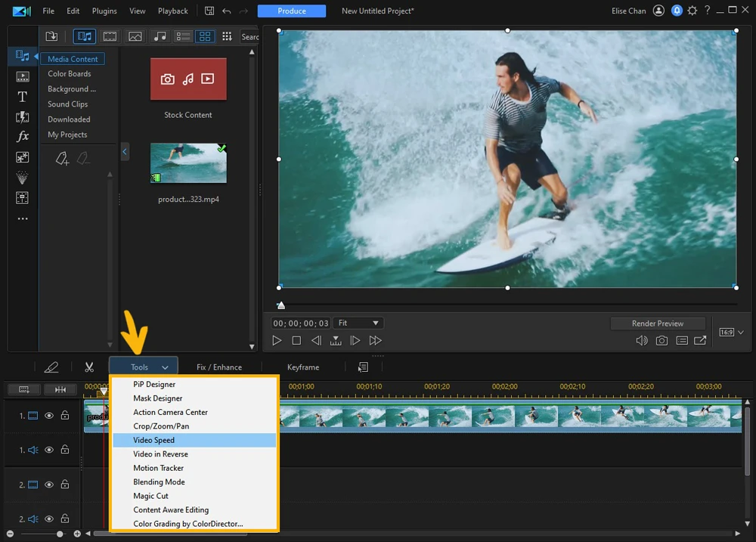This screenshot has width=756, height=542.
Task: Collapse the Tools dropdown button
Action: [x=144, y=367]
